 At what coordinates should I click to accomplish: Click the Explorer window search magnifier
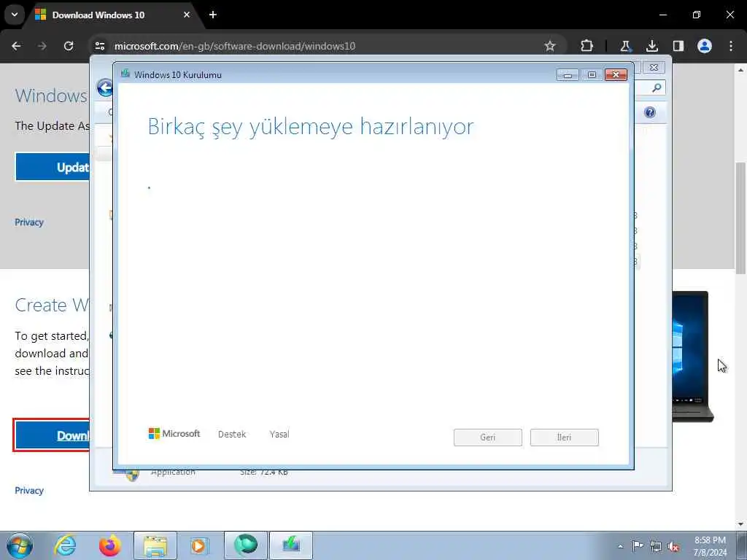[657, 87]
